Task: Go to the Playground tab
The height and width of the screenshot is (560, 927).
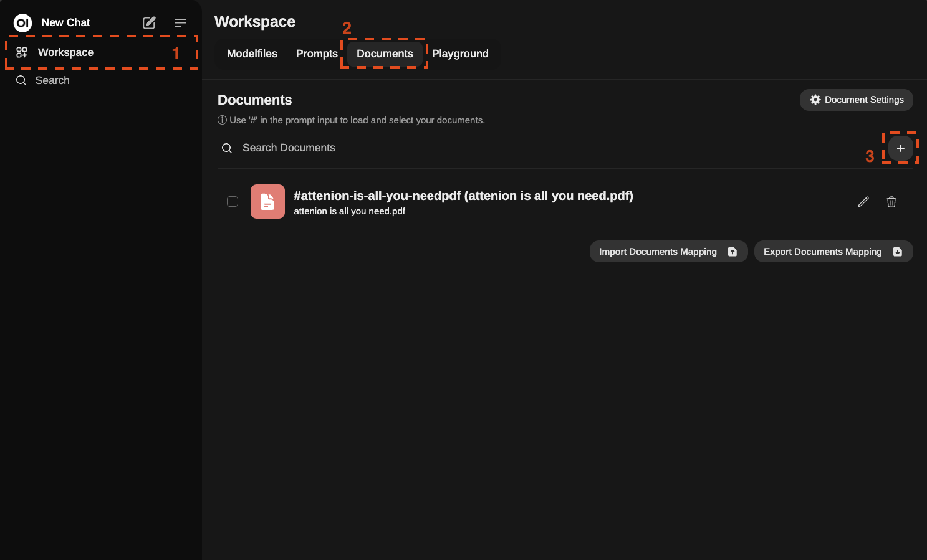Action: point(460,54)
